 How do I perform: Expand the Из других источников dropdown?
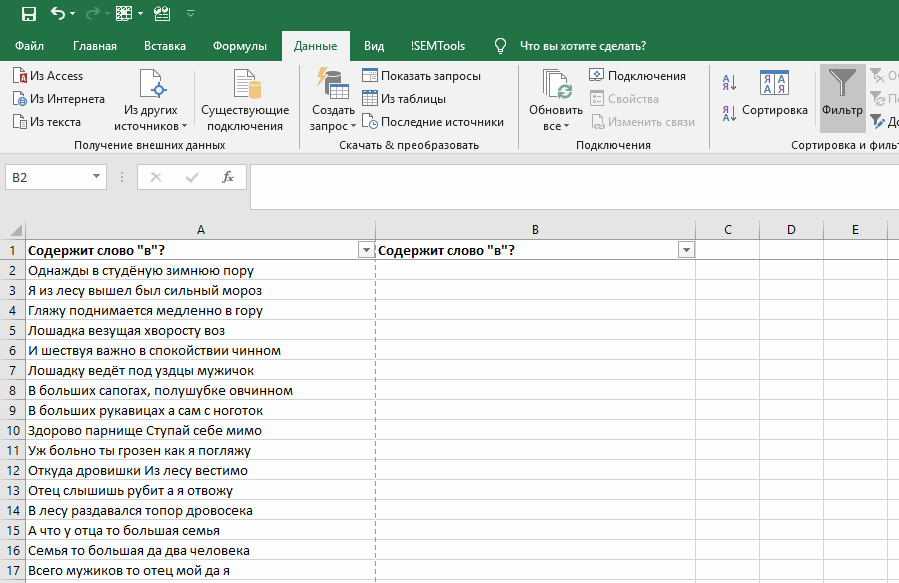coord(150,117)
